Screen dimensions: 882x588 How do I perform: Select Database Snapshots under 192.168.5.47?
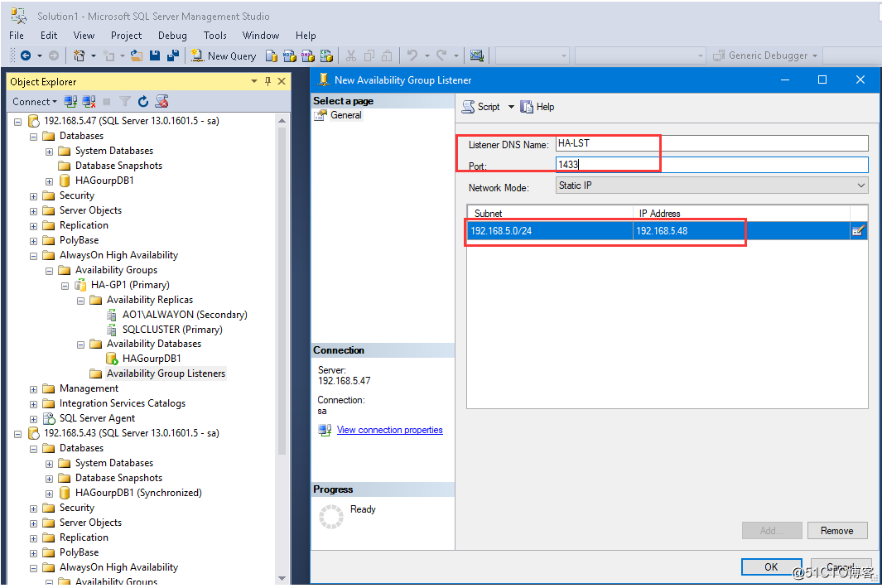(118, 166)
